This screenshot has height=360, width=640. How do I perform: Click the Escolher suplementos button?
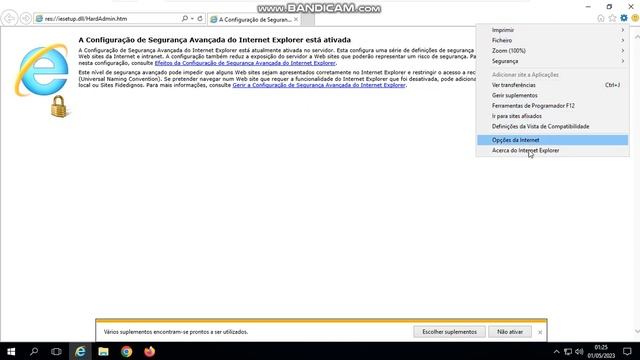449,332
